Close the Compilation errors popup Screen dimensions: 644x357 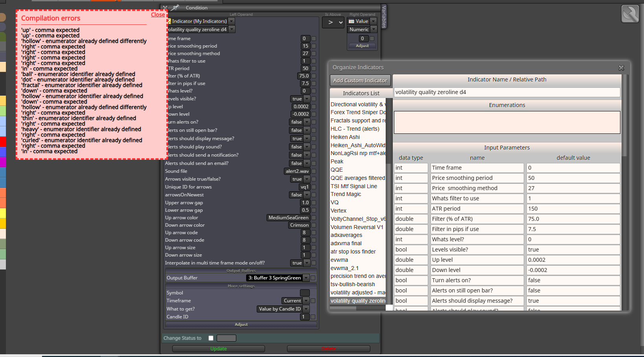[158, 15]
